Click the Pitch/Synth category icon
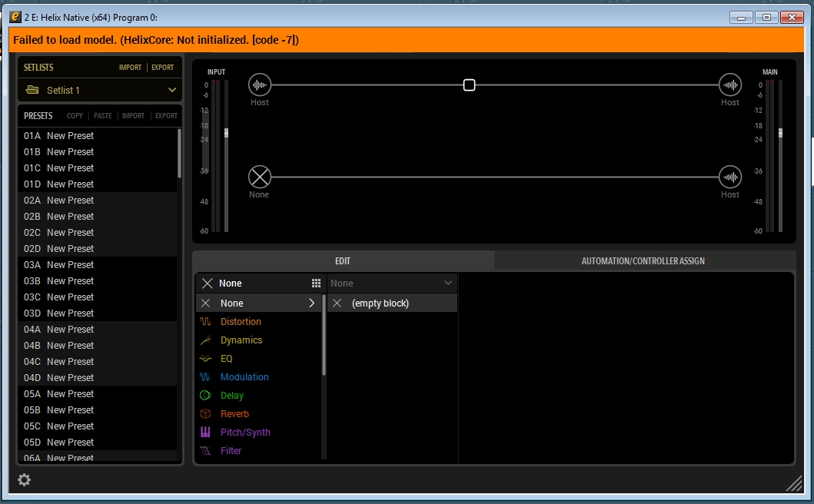Viewport: 814px width, 504px height. tap(205, 432)
